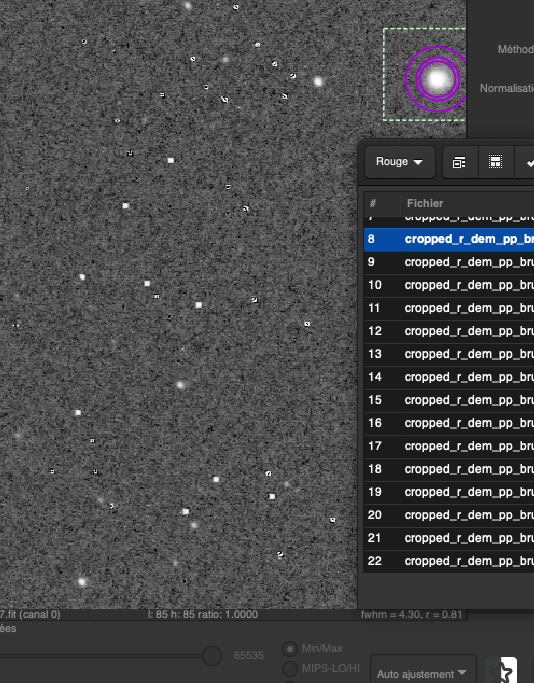The image size is (534, 683).
Task: Select highlighted frame row 8
Action: pyautogui.click(x=449, y=239)
